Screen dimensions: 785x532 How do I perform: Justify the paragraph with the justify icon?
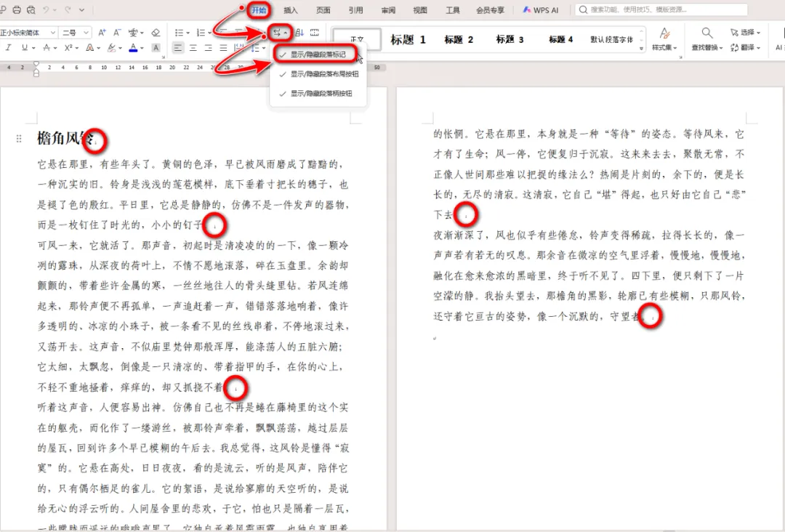(223, 48)
